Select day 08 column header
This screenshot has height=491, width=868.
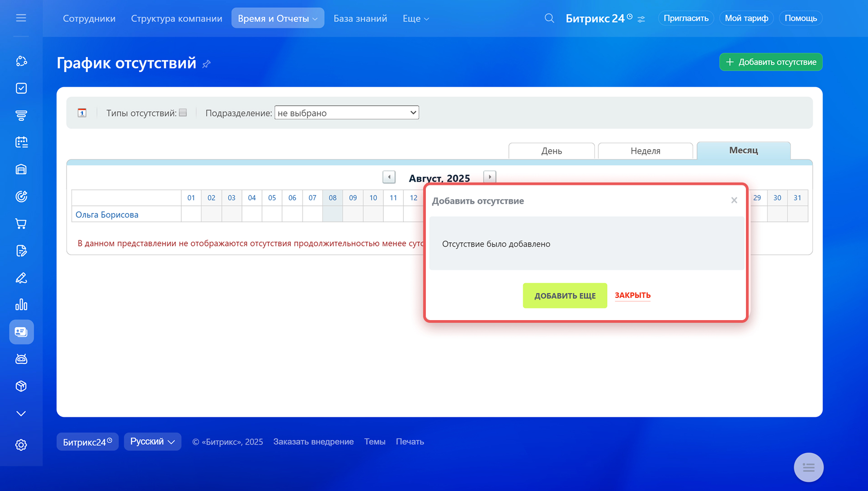click(333, 198)
